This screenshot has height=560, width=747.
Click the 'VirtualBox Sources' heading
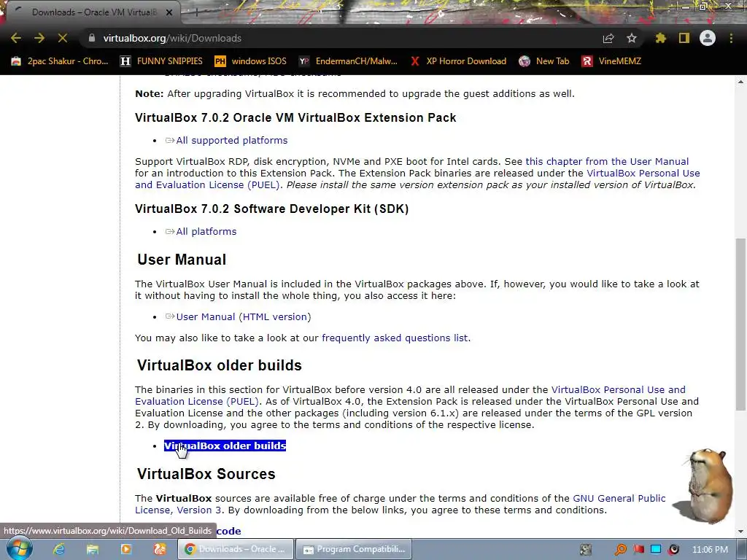[206, 474]
